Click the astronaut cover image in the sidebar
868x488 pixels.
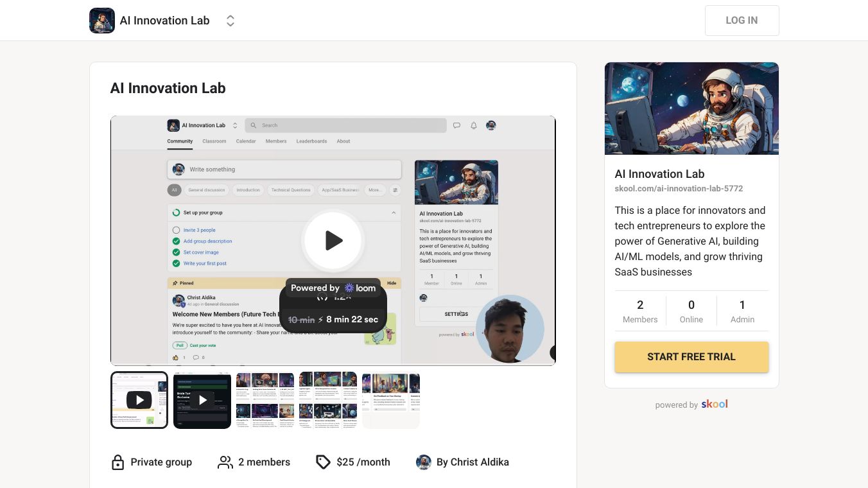pyautogui.click(x=691, y=109)
